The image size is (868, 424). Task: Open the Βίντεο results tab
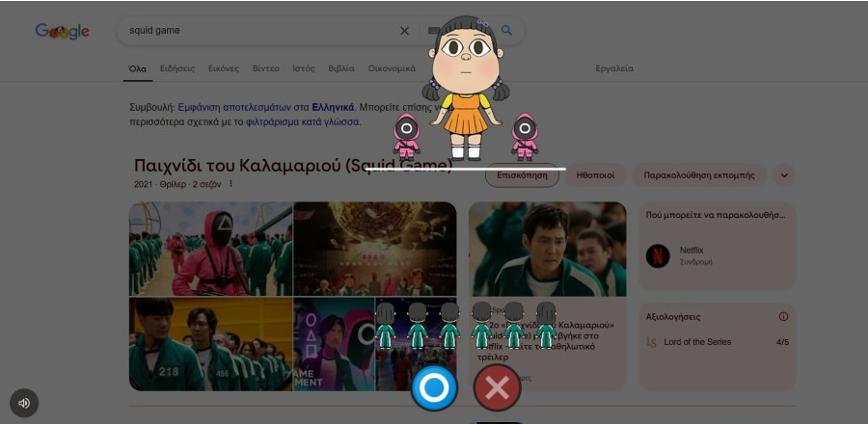coord(266,68)
